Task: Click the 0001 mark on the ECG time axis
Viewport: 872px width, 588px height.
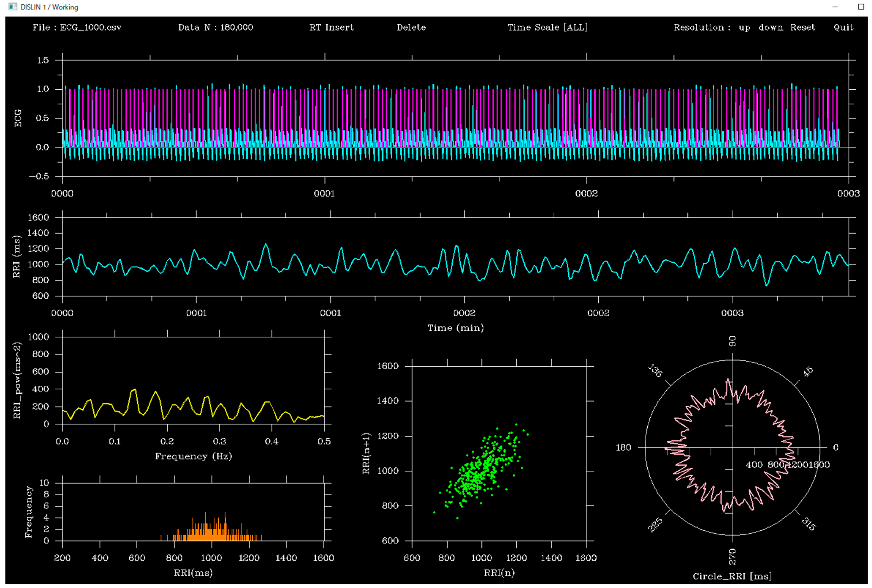Action: point(324,194)
